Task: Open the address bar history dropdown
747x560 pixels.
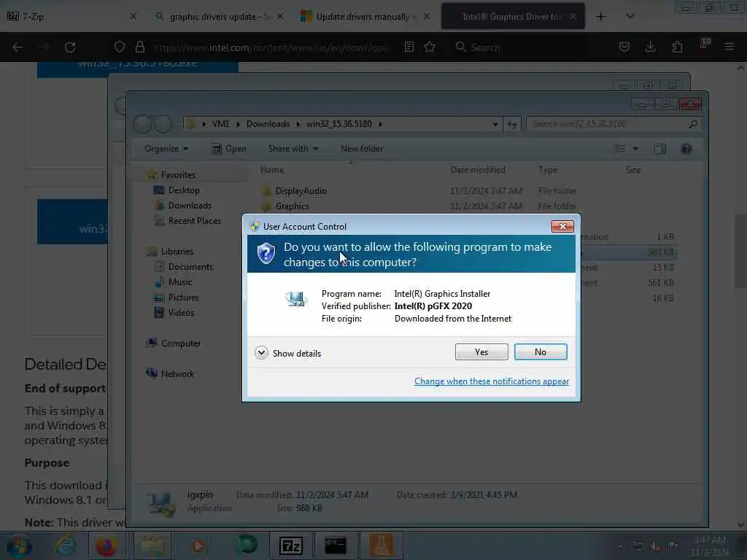Action: [x=495, y=124]
